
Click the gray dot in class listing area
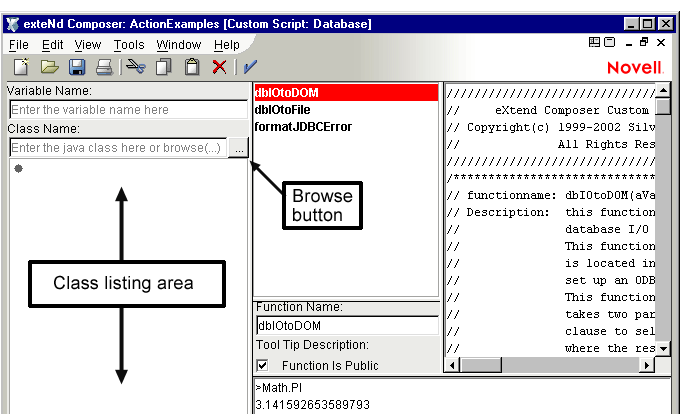tap(18, 169)
